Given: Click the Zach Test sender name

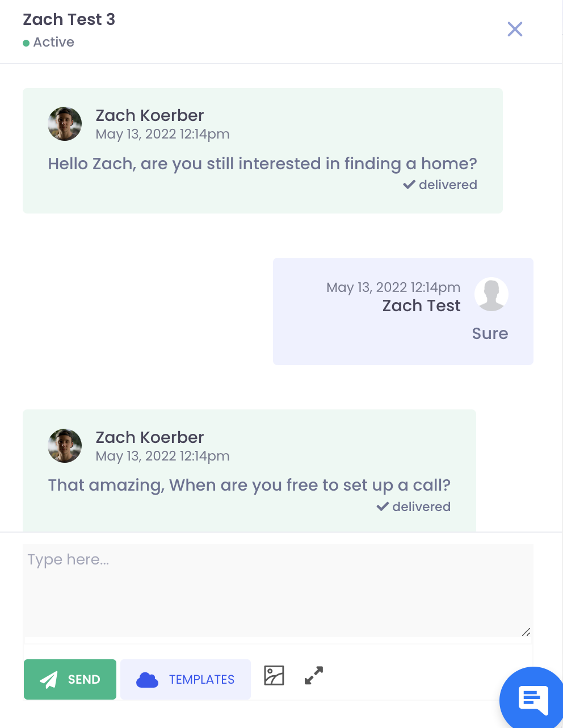Looking at the screenshot, I should pyautogui.click(x=421, y=306).
